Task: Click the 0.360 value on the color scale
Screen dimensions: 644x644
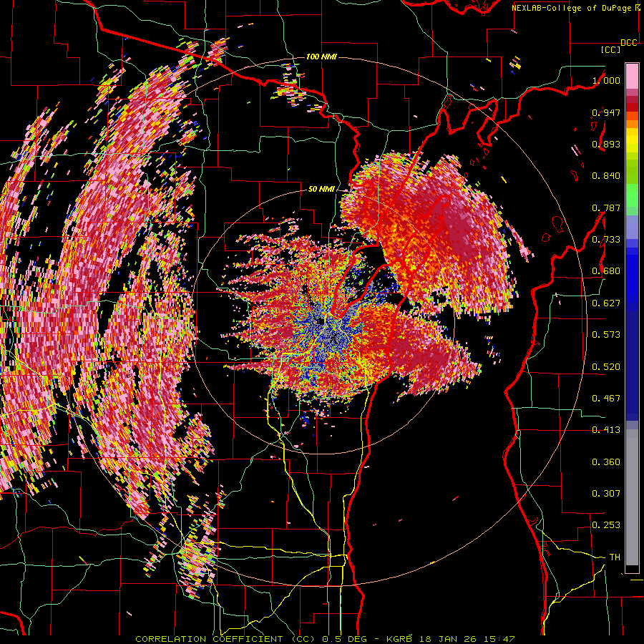Action: pos(606,462)
